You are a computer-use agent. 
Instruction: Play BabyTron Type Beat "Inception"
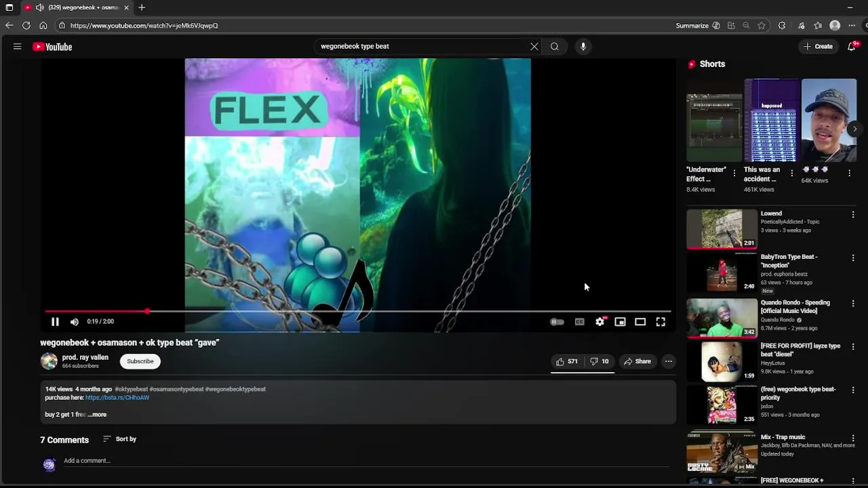tap(722, 272)
